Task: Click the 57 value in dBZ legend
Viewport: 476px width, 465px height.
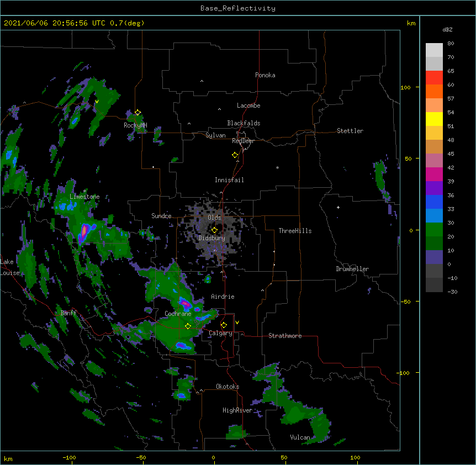Action: 451,99
